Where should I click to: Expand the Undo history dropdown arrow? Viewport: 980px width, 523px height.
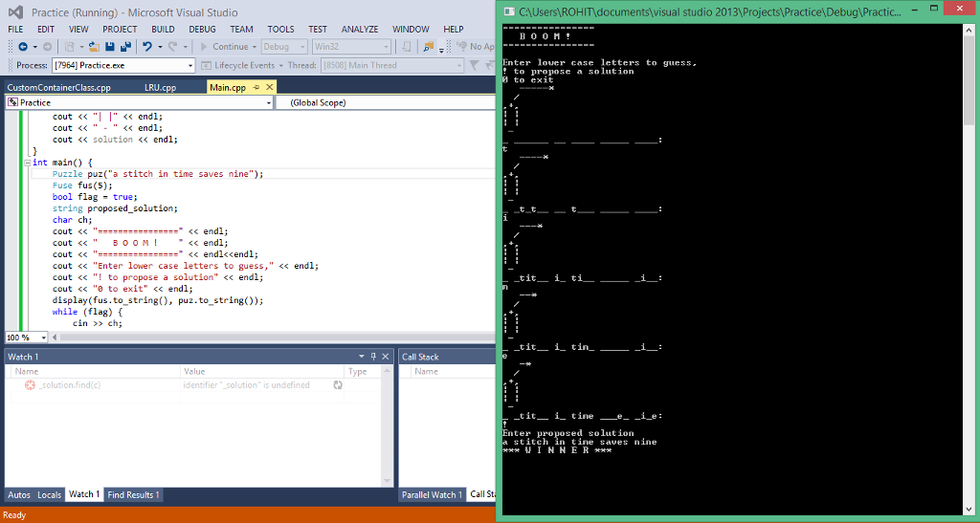click(160, 47)
